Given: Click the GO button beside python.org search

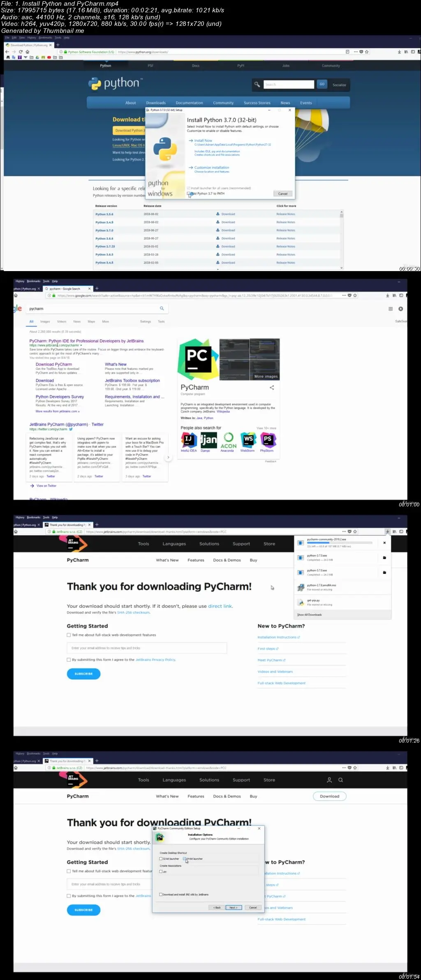Looking at the screenshot, I should pyautogui.click(x=322, y=84).
